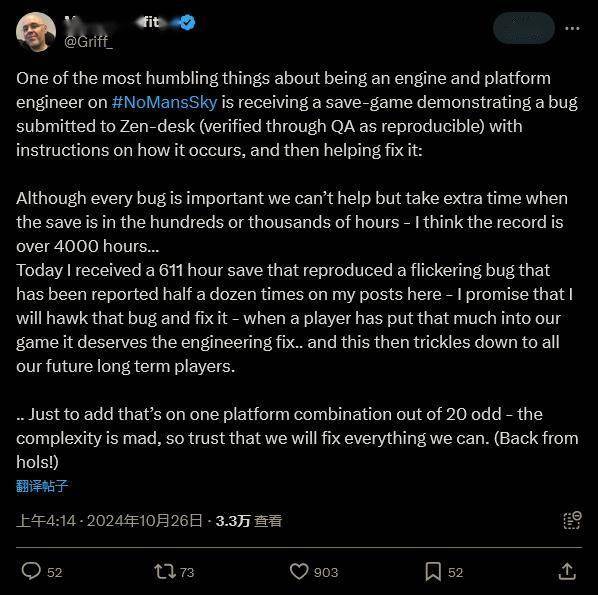598x595 pixels.
Task: Click the 903 likes count
Action: pos(326,572)
